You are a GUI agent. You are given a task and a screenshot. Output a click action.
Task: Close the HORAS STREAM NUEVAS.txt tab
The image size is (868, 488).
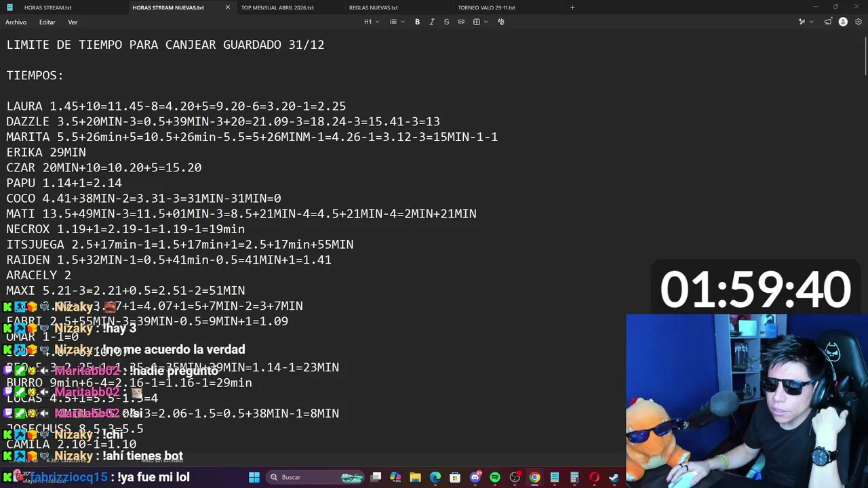(x=227, y=7)
